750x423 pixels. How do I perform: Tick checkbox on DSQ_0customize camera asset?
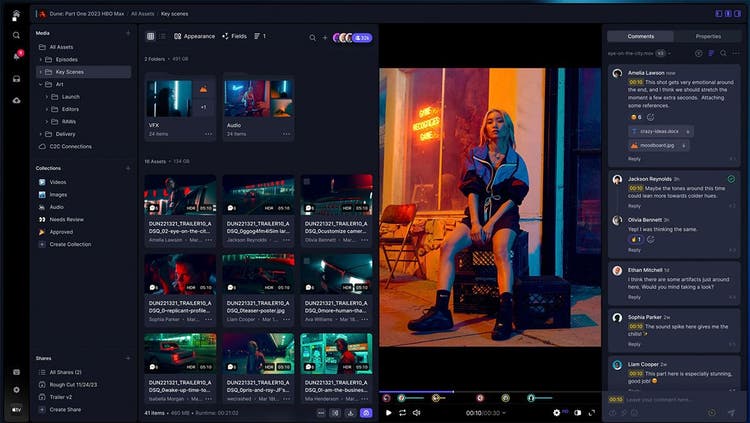click(307, 181)
